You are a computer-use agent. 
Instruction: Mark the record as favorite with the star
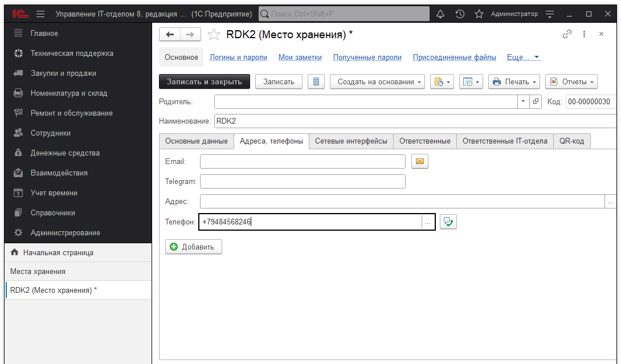214,34
